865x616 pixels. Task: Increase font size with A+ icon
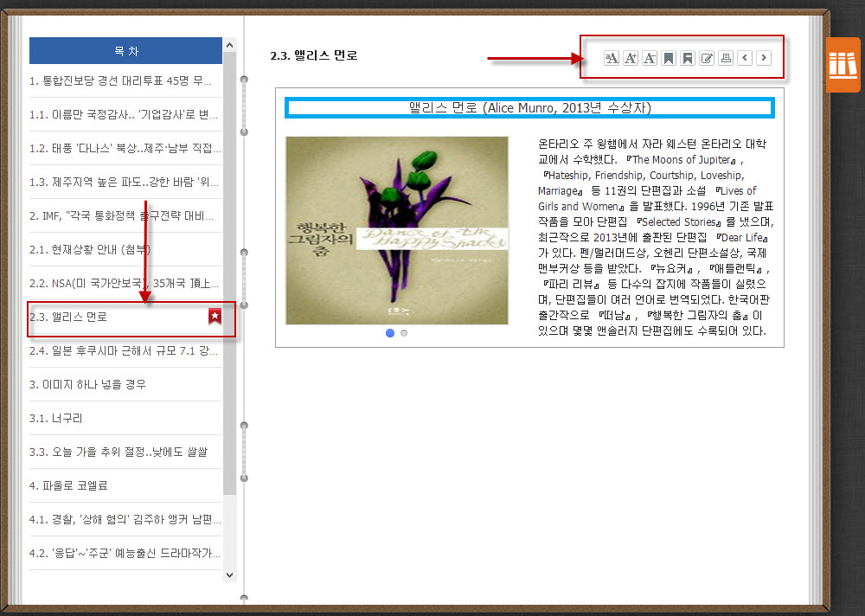click(x=631, y=58)
